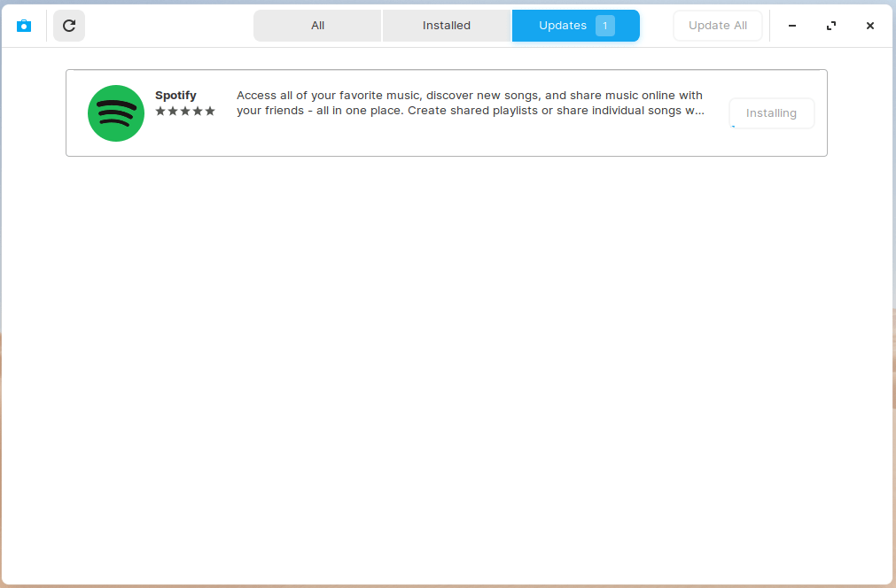Minimize the app store window
The width and height of the screenshot is (896, 588).
pos(792,26)
